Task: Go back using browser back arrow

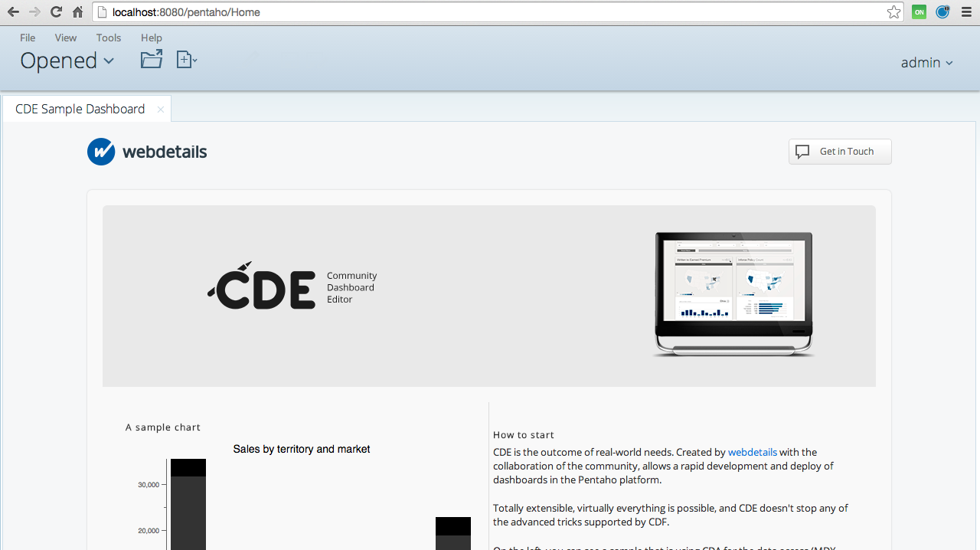Action: click(13, 12)
